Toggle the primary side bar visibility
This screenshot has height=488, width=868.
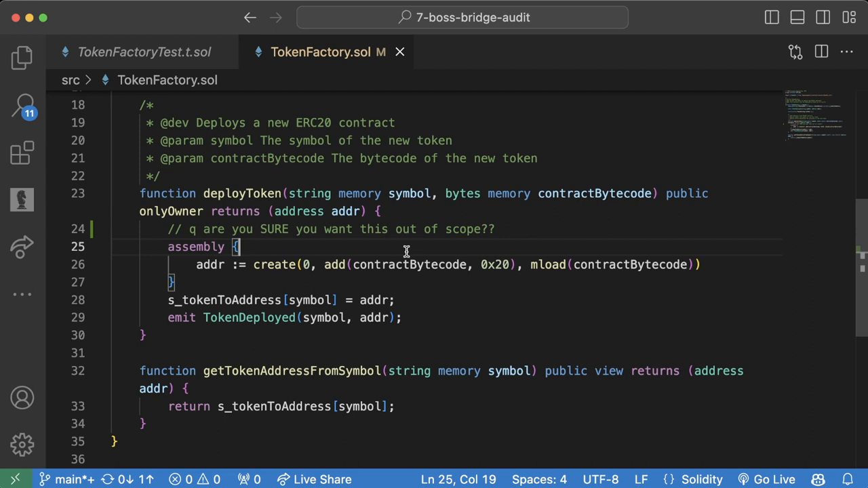(x=772, y=18)
